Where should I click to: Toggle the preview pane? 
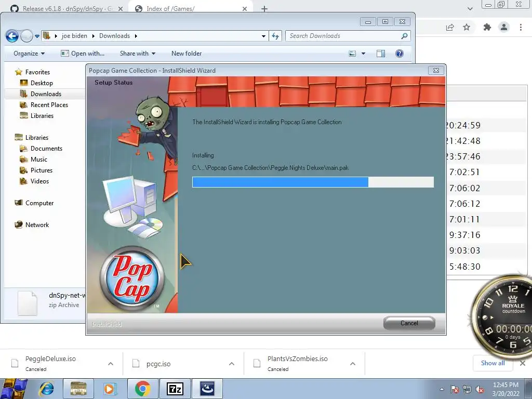point(381,54)
